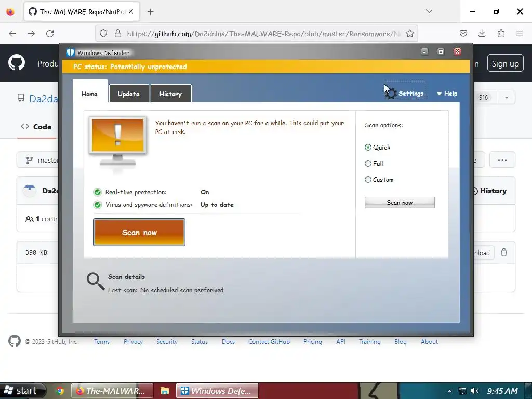
Task: Click the GitHub footer logo
Action: coord(15,341)
